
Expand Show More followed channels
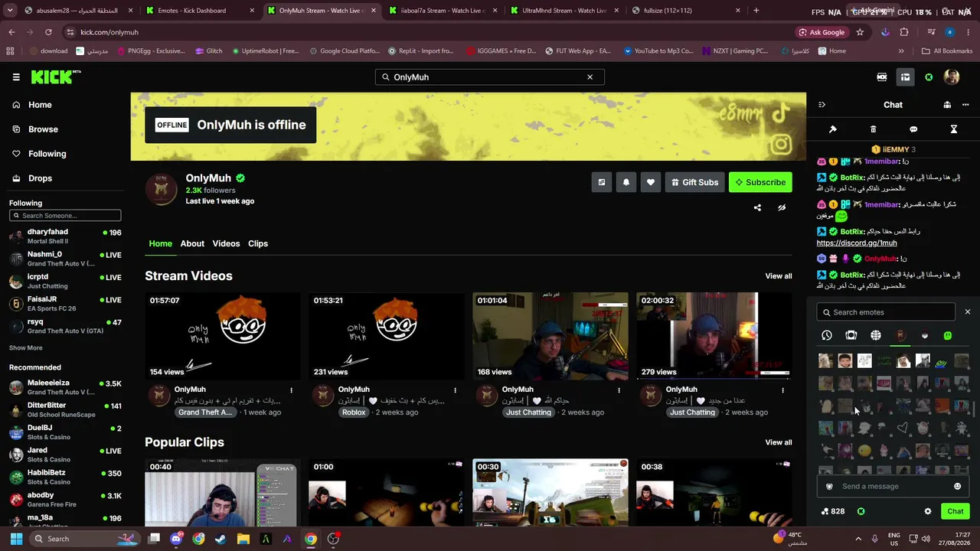click(25, 348)
